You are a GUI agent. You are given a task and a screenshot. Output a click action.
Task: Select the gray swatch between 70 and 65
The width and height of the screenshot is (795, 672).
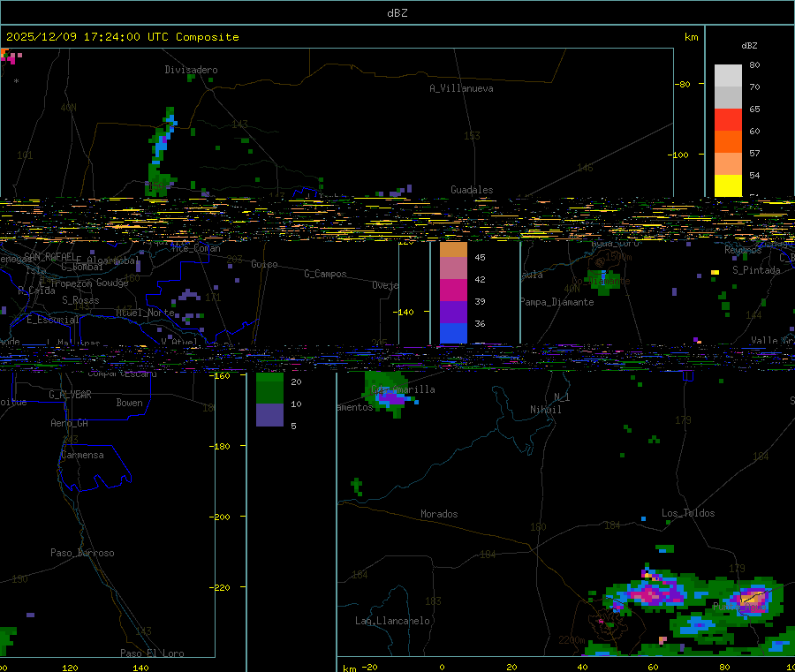pyautogui.click(x=728, y=97)
